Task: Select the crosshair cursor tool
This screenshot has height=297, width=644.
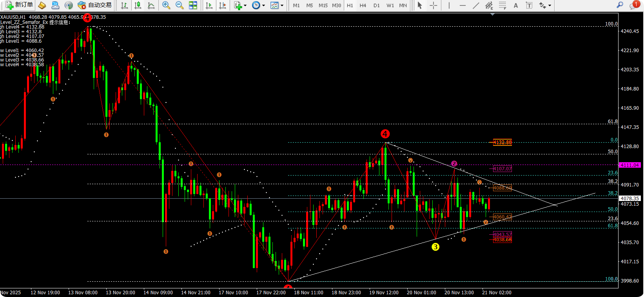Action: point(433,5)
